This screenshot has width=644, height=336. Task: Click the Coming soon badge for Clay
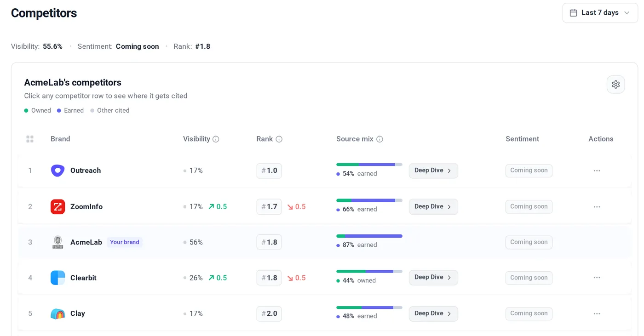pyautogui.click(x=529, y=313)
